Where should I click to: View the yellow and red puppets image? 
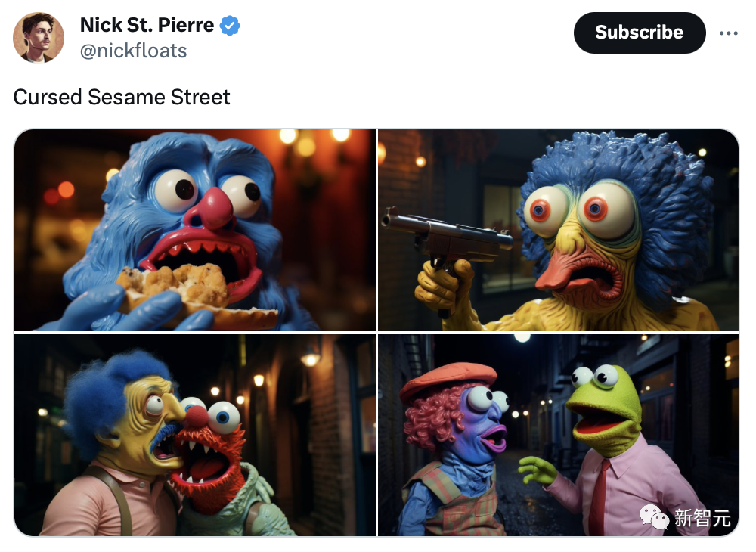tap(195, 435)
